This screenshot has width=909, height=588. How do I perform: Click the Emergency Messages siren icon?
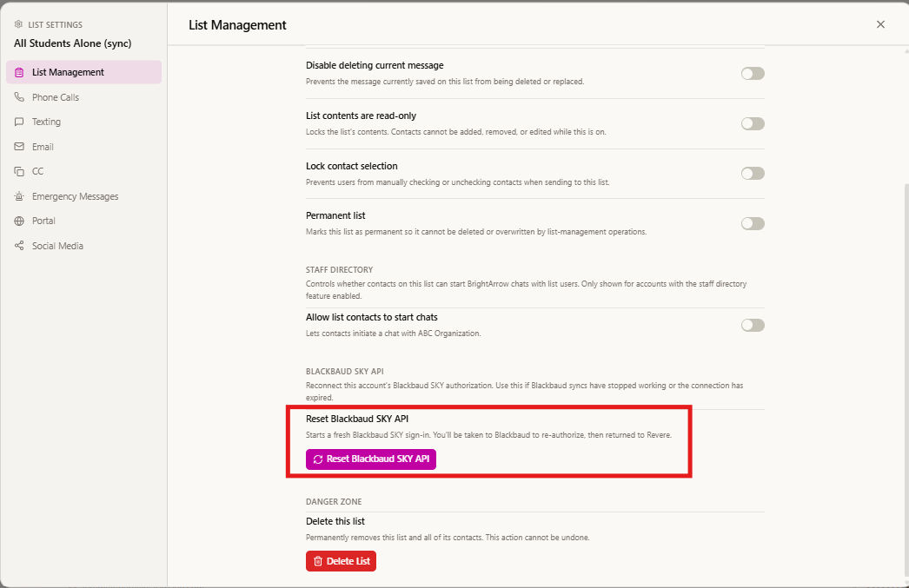19,196
